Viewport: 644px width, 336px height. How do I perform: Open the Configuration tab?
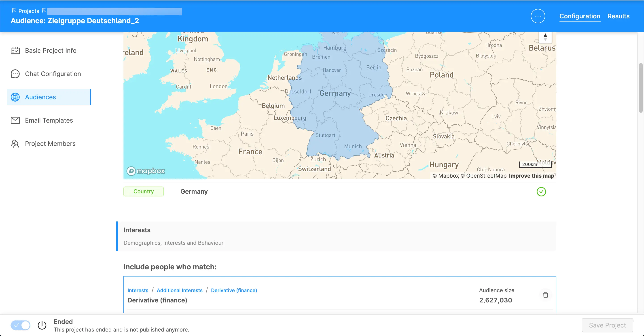point(580,16)
